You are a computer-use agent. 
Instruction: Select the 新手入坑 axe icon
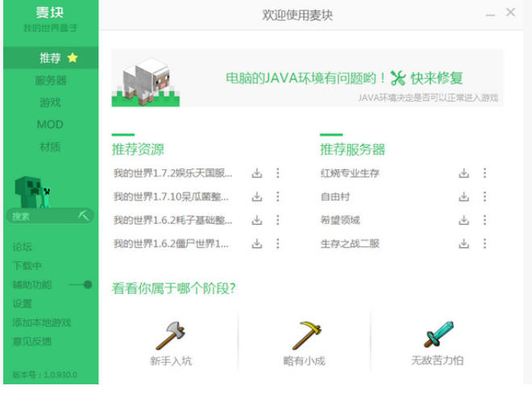coord(171,335)
